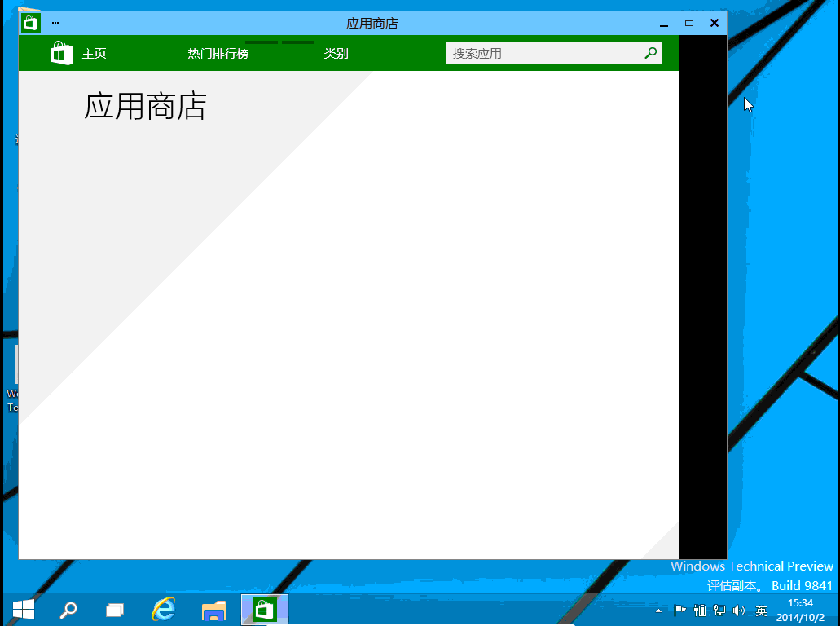Open the 类别 categories menu
The image size is (840, 626).
pos(336,54)
